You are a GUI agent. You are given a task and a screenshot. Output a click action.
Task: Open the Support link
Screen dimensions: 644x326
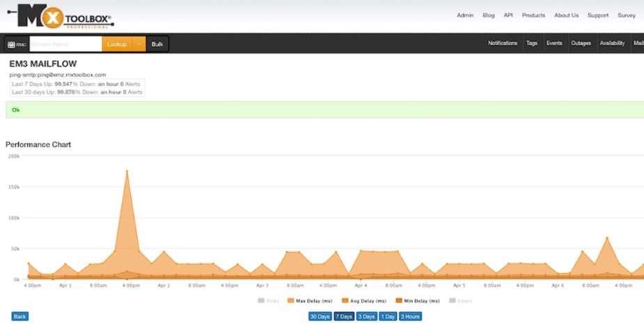tap(598, 15)
